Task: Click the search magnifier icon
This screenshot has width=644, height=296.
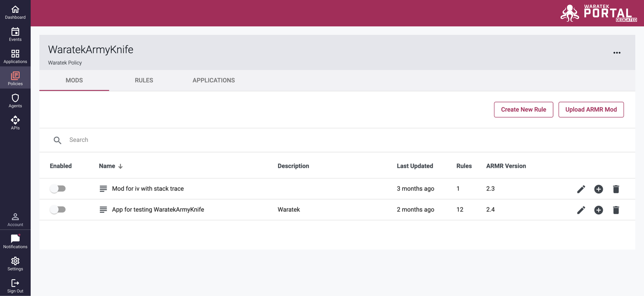Action: click(57, 140)
